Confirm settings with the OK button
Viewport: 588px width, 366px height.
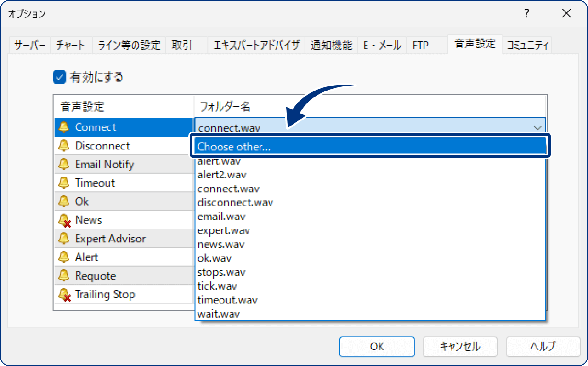377,347
